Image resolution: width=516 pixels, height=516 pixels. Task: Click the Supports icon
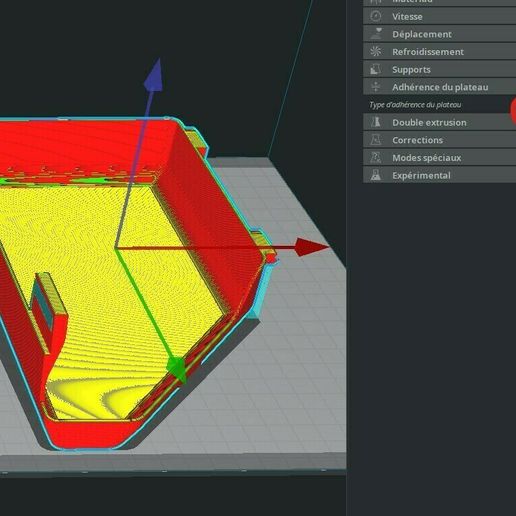[x=376, y=69]
